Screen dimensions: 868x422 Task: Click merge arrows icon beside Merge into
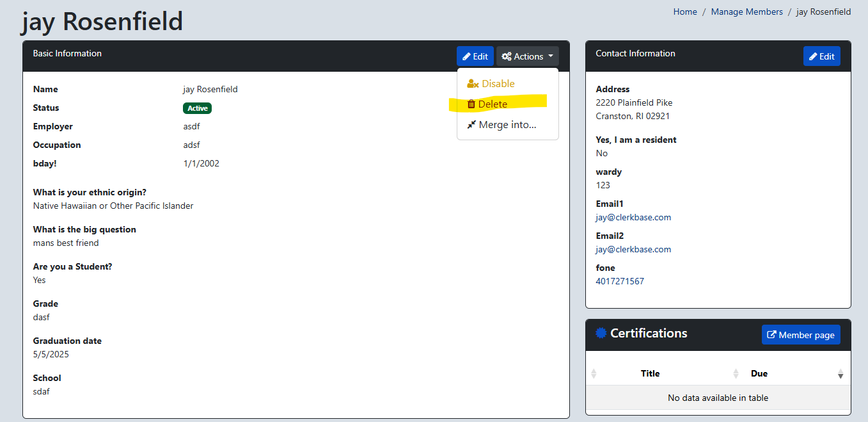[x=471, y=125]
